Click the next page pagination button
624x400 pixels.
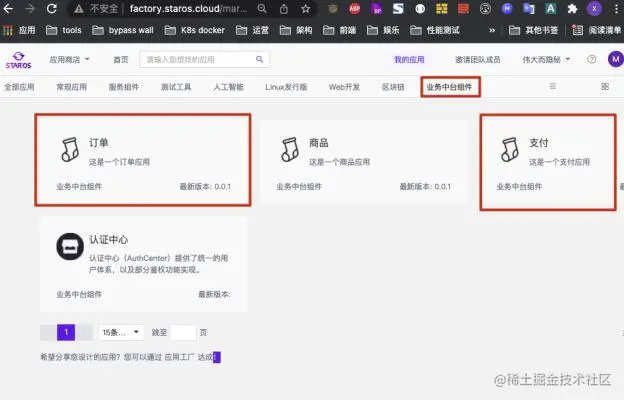[x=84, y=332]
